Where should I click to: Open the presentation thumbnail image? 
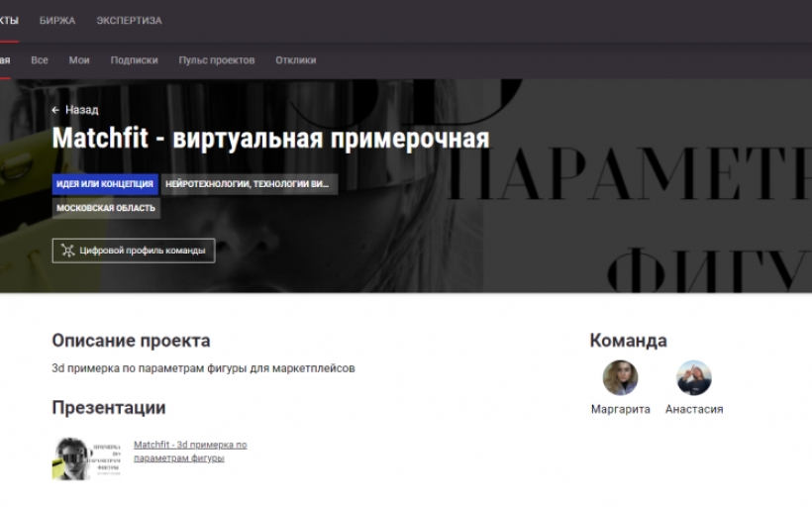pos(86,458)
